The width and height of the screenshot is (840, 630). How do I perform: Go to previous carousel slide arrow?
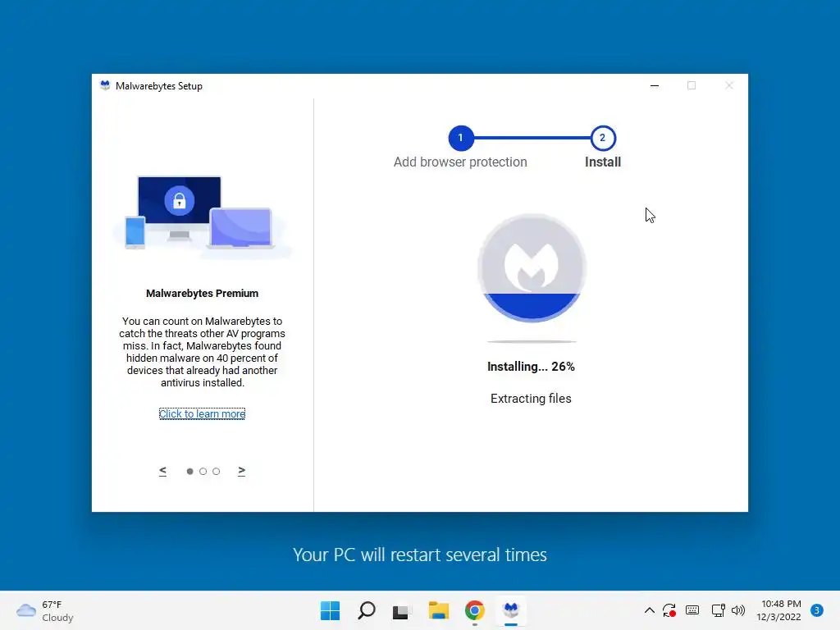(x=163, y=471)
